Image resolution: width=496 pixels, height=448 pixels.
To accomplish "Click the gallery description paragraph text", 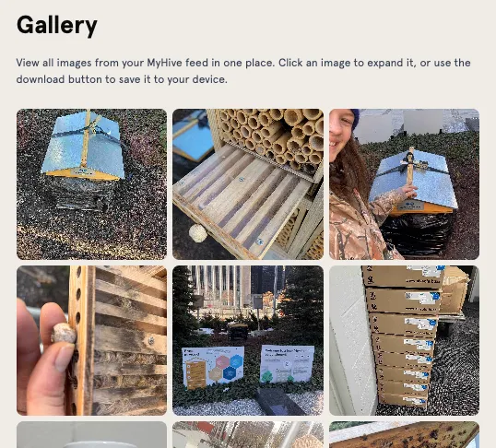I will [243, 71].
